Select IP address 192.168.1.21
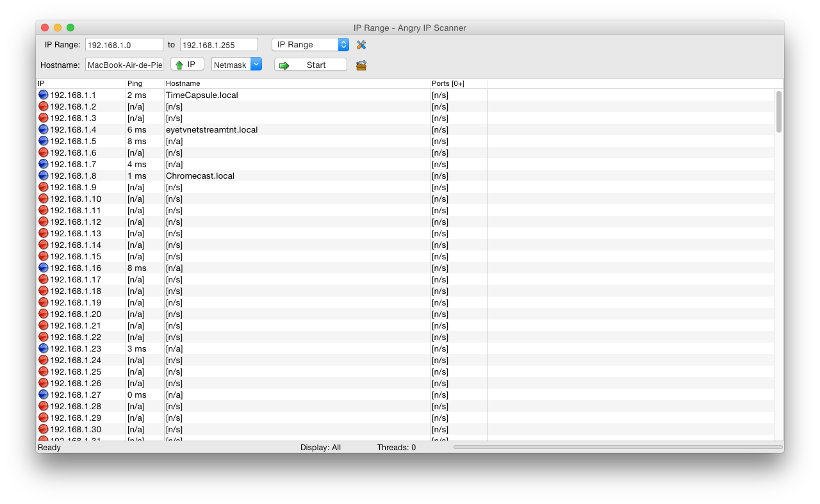Image resolution: width=820 pixels, height=504 pixels. click(76, 325)
